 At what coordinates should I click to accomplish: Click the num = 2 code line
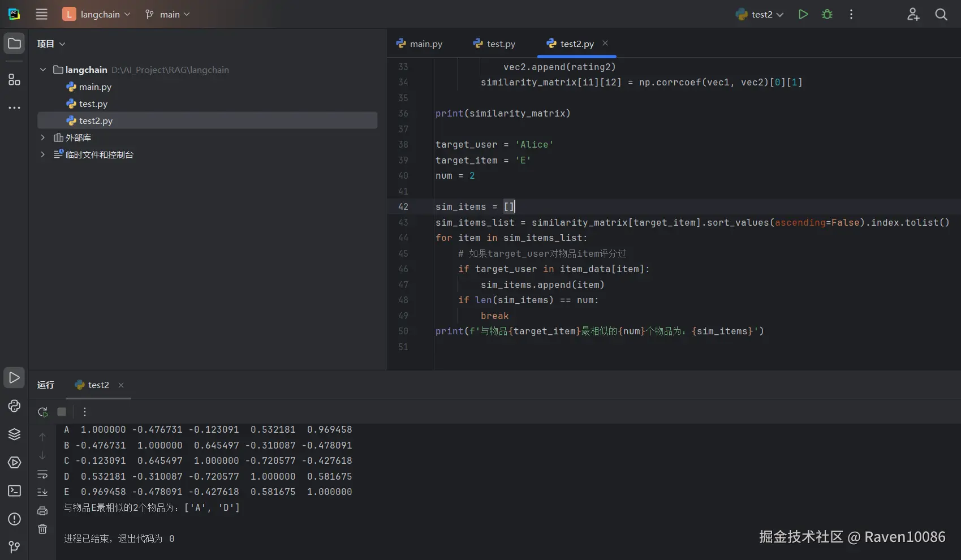455,176
